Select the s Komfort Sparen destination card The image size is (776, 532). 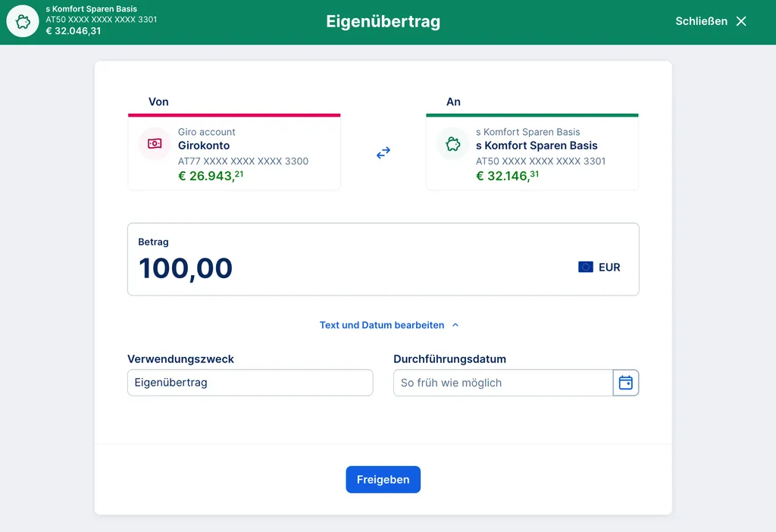532,152
